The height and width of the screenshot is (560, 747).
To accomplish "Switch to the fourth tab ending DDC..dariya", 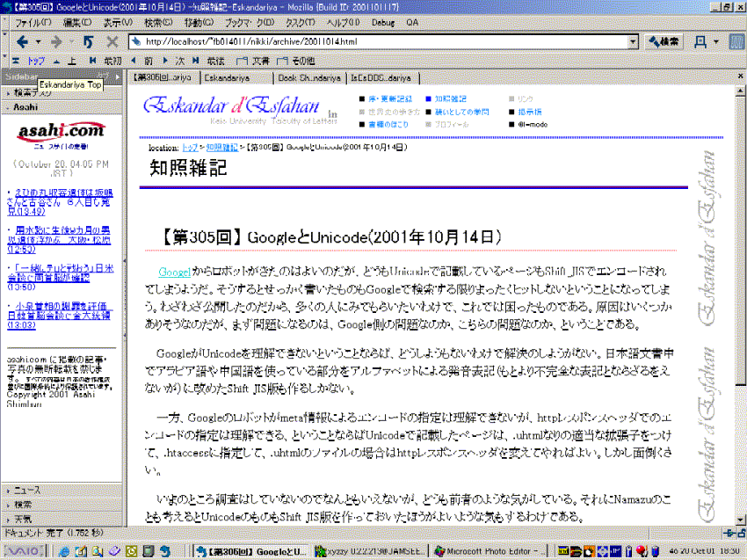I will click(x=382, y=77).
